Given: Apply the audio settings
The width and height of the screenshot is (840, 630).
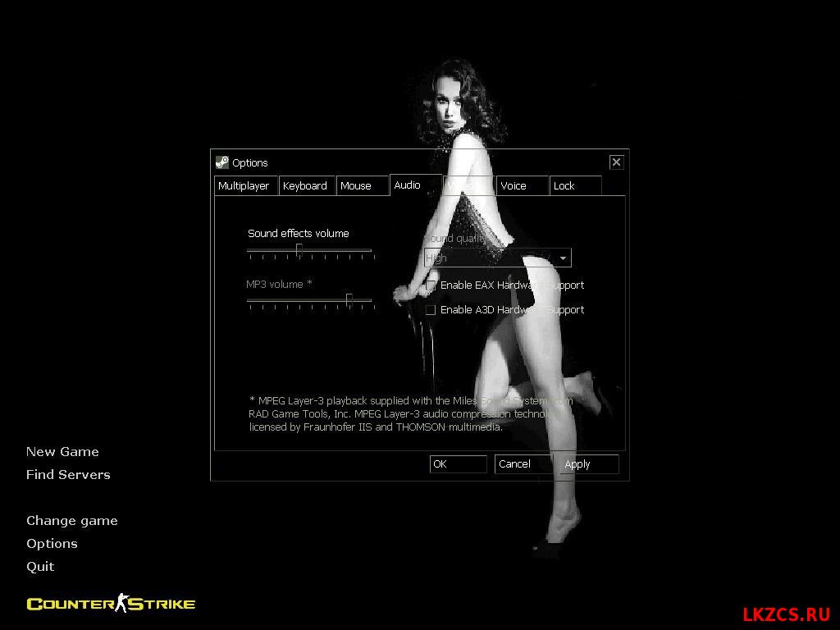Looking at the screenshot, I should click(589, 464).
